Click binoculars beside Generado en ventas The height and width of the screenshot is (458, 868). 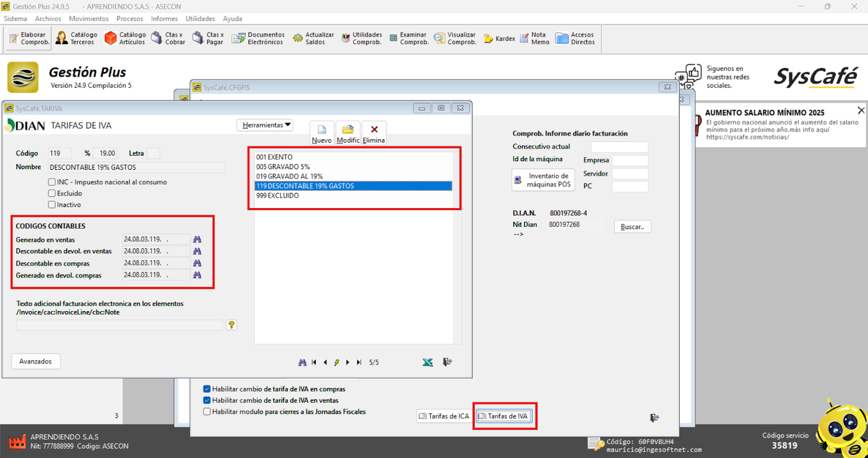point(197,239)
